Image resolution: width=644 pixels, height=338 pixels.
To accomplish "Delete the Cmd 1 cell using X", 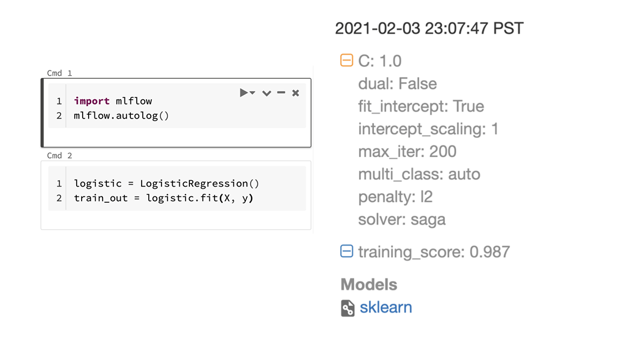I will coord(295,93).
